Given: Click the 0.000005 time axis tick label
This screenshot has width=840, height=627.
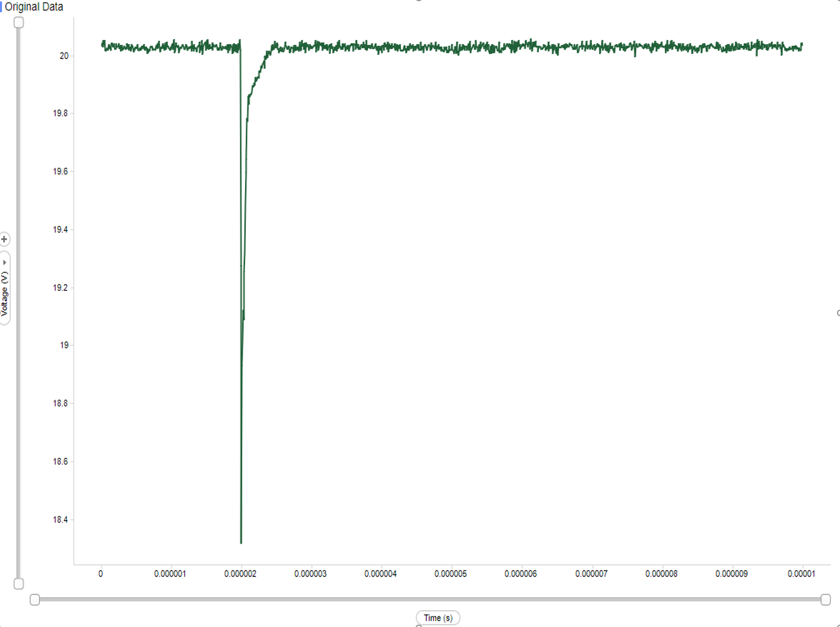Looking at the screenshot, I should tap(451, 574).
